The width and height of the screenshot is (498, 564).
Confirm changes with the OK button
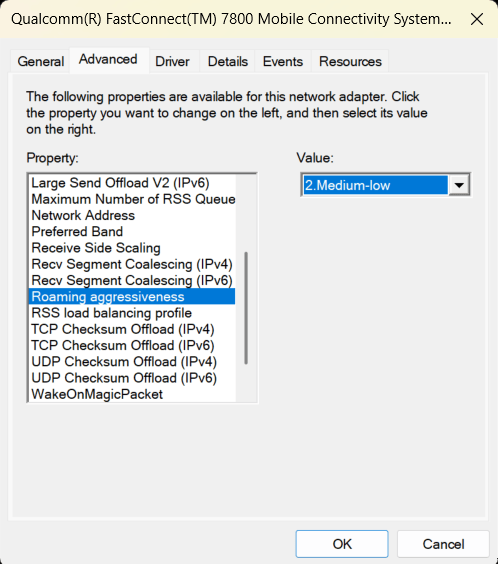pos(342,544)
